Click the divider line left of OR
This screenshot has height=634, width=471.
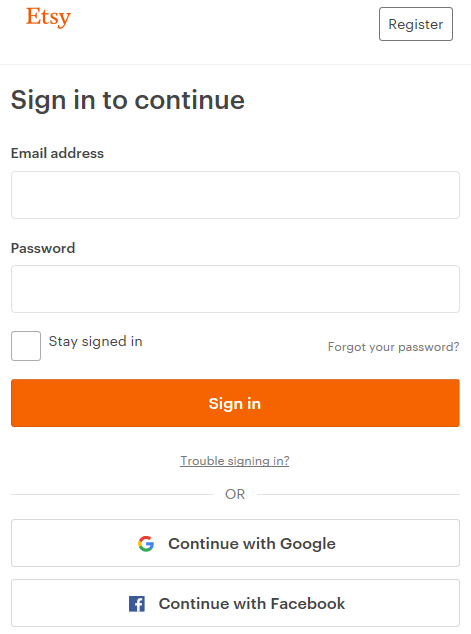pos(112,494)
